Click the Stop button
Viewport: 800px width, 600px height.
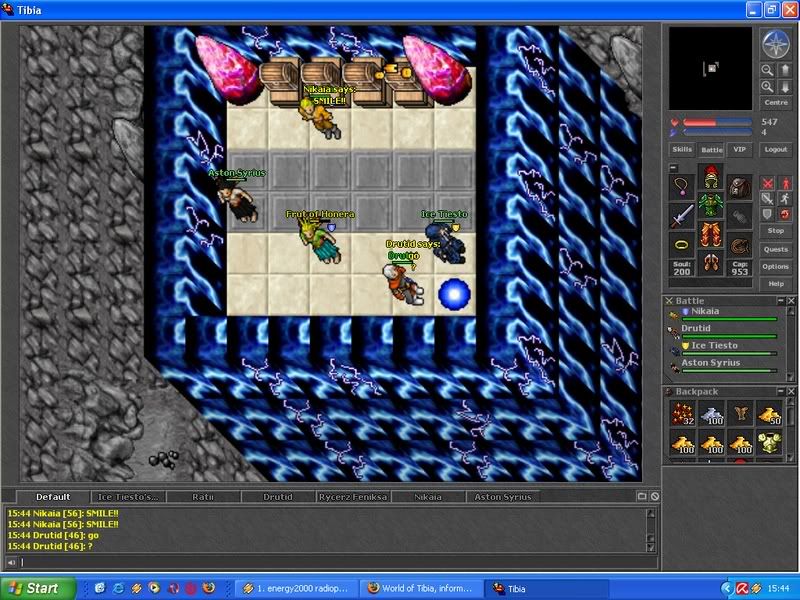click(776, 231)
